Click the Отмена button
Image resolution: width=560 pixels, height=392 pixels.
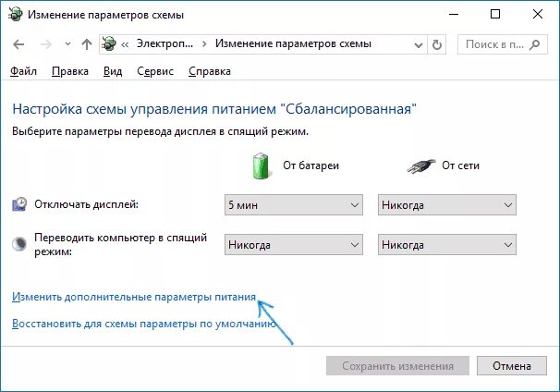tap(511, 365)
